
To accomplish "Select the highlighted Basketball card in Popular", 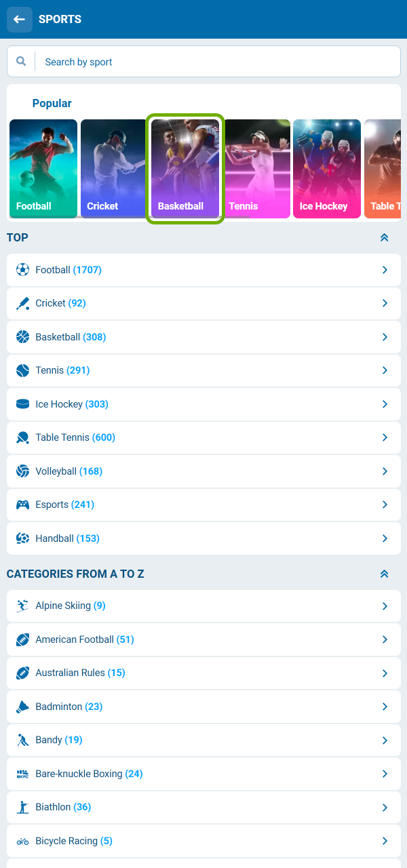I will point(185,168).
